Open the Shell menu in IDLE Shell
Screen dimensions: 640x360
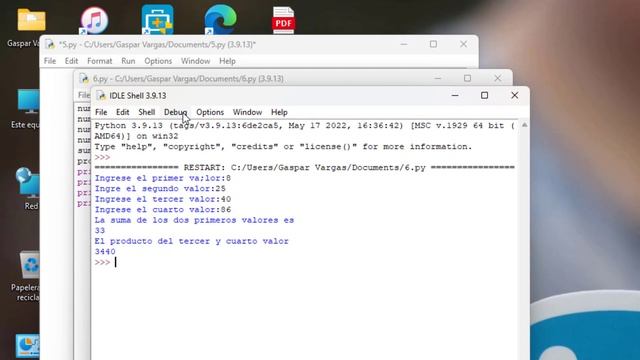[147, 112]
